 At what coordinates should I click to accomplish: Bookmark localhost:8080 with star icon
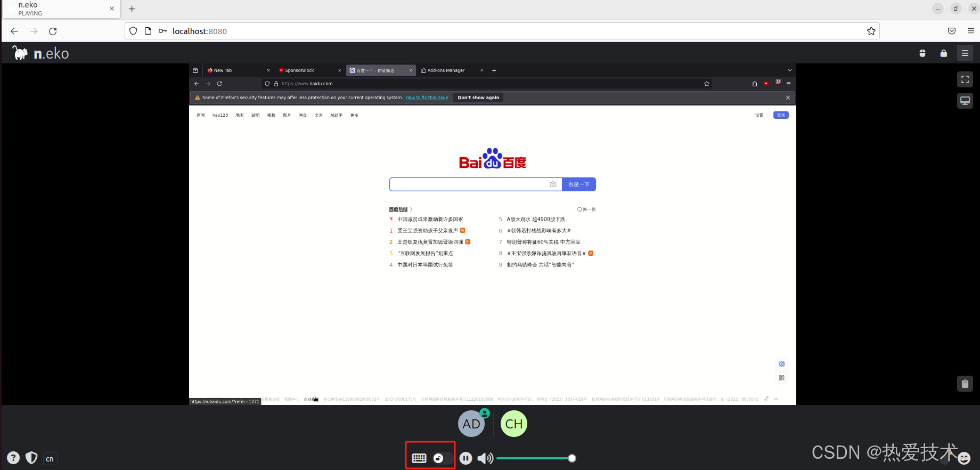click(871, 31)
